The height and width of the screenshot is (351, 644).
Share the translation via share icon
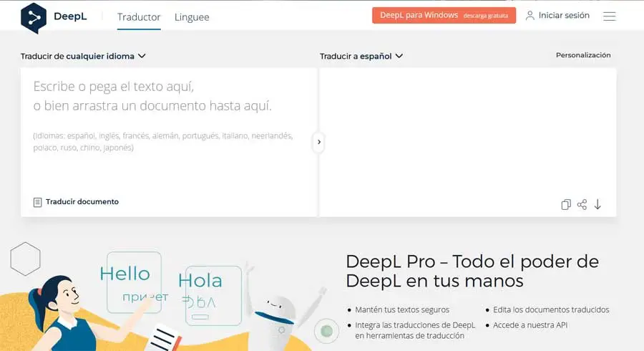pos(582,204)
